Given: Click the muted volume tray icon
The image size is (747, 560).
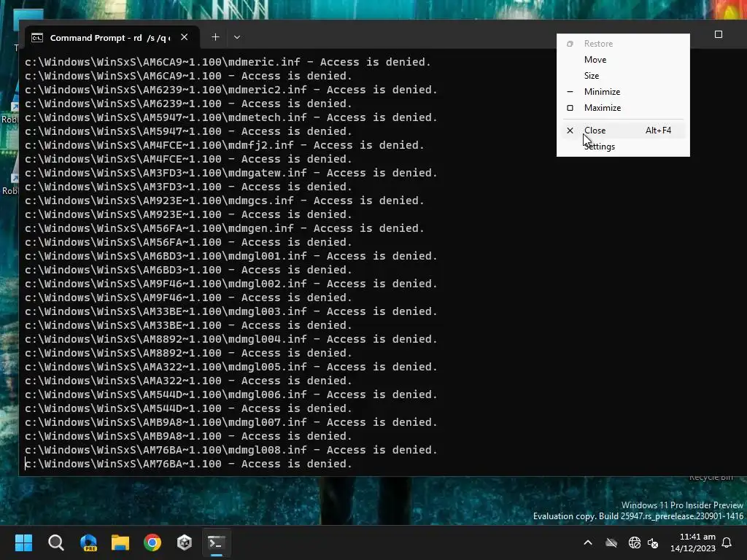Looking at the screenshot, I should pos(653,542).
